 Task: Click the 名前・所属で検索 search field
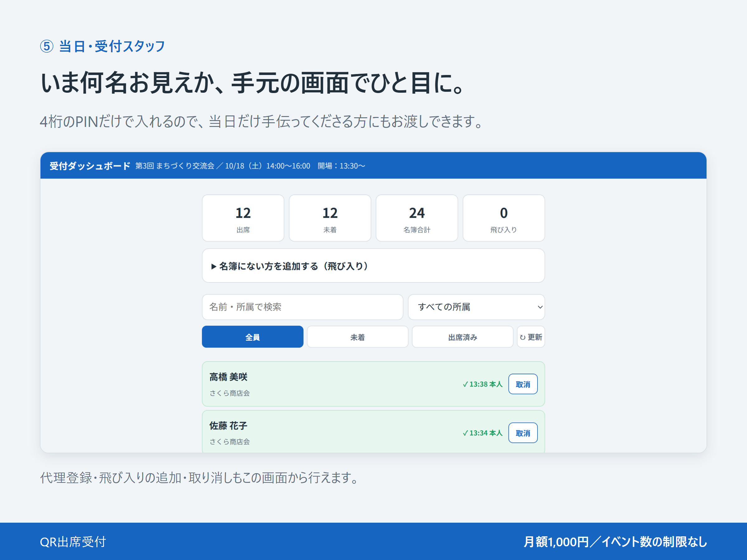coord(303,307)
